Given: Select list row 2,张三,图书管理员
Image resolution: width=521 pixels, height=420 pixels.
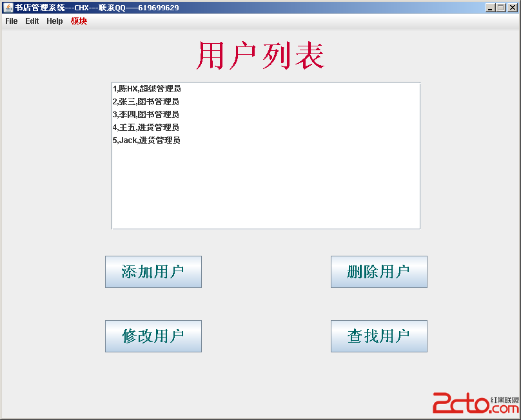Looking at the screenshot, I should point(266,102).
